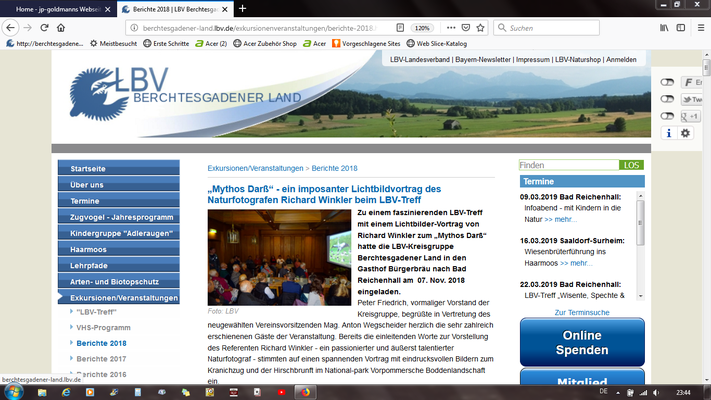Screen dimensions: 711x400
Task: Toggle reader view icon in address bar
Action: point(400,28)
